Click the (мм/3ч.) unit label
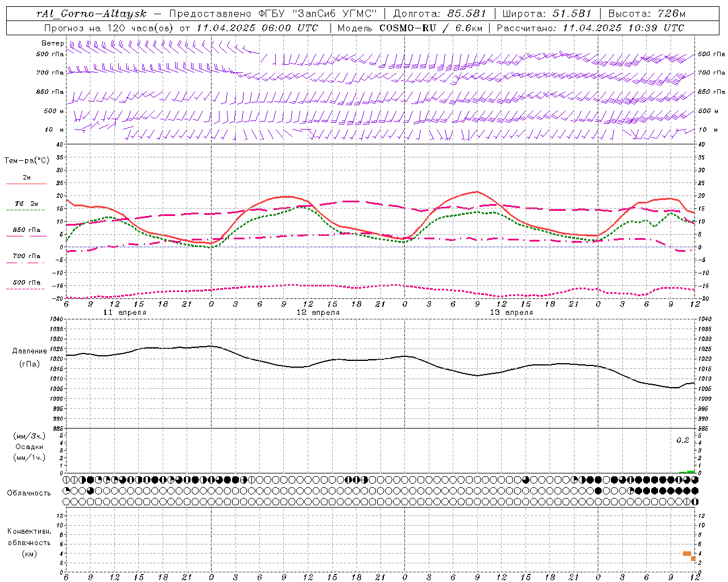The height and width of the screenshot is (582, 728). (30, 436)
